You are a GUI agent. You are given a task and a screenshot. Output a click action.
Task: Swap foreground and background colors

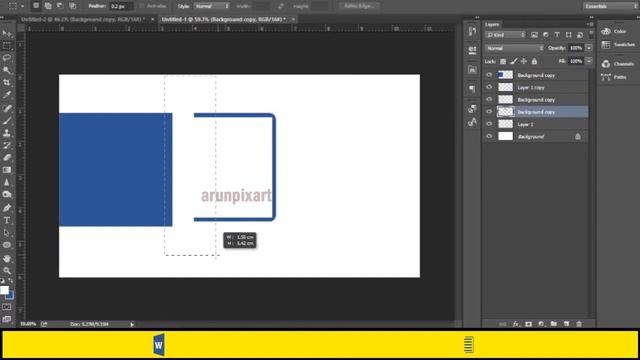pyautogui.click(x=11, y=281)
